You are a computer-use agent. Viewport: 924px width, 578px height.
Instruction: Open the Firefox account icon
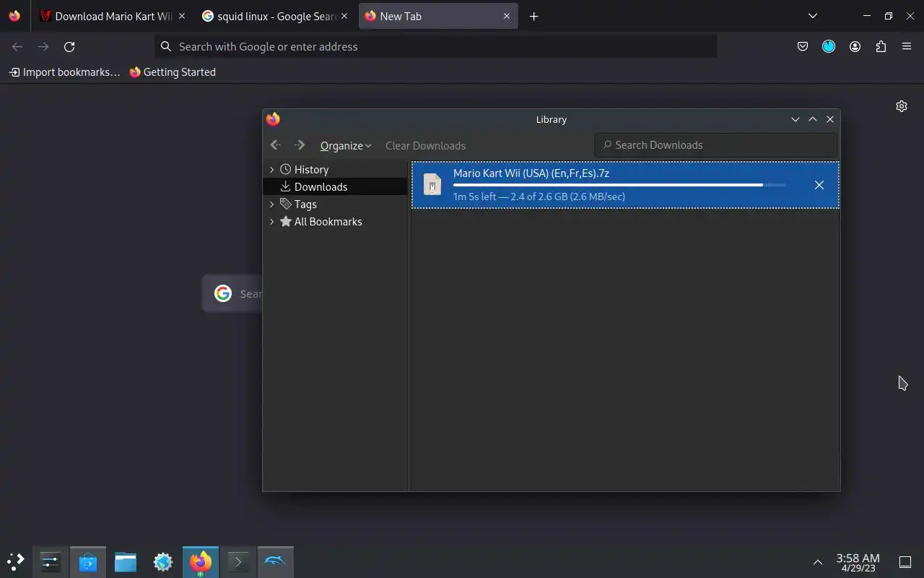pos(855,46)
